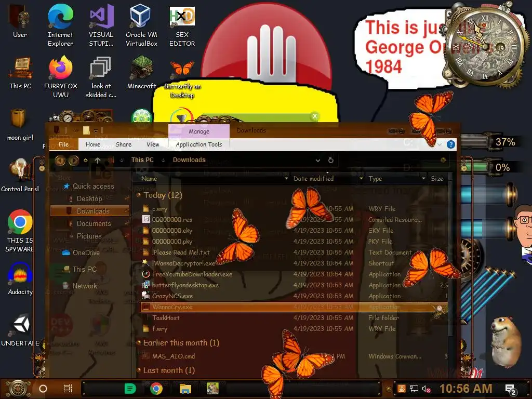Image resolution: width=532 pixels, height=399 pixels.
Task: Go up one folder level arrow
Action: tap(98, 160)
